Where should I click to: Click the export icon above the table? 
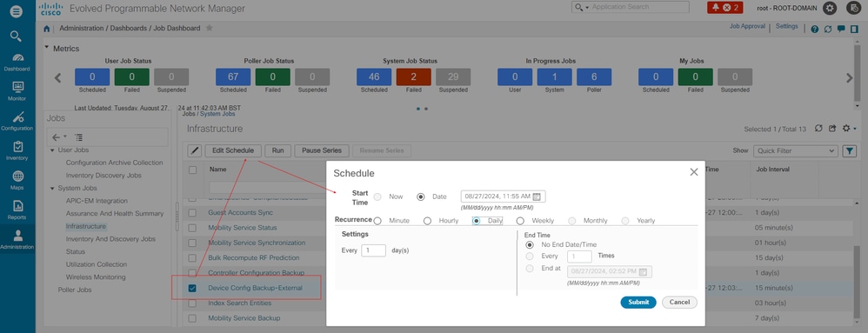point(832,129)
